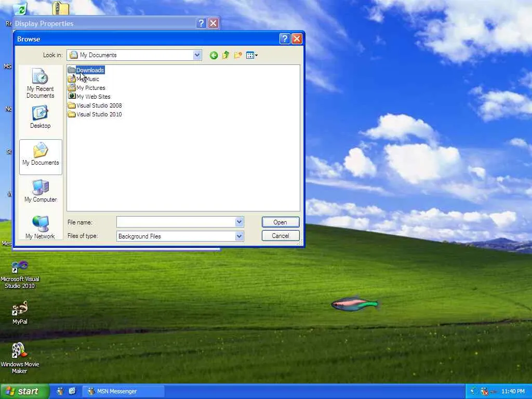Screen dimensions: 532x399
Task: Go up one folder level
Action: [225, 55]
